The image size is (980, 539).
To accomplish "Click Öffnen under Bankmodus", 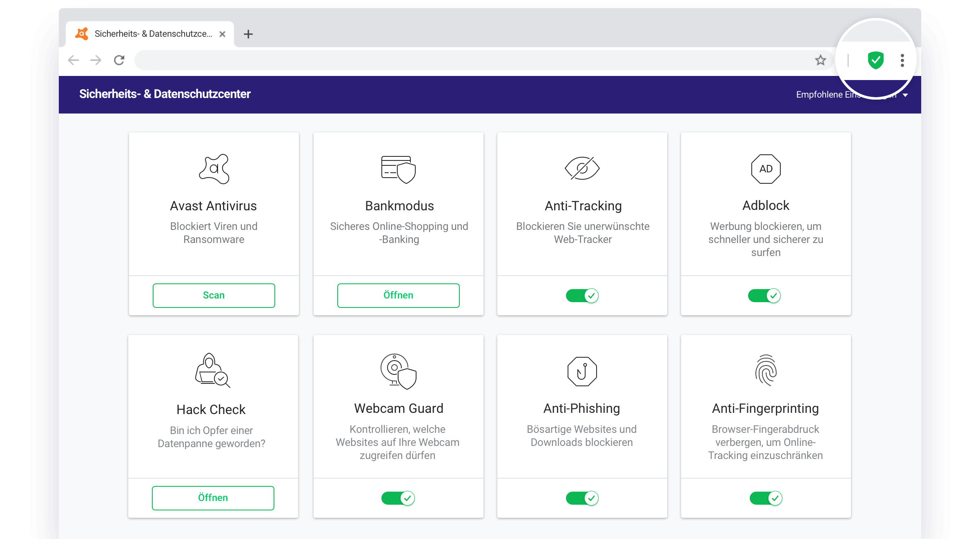I will click(398, 295).
